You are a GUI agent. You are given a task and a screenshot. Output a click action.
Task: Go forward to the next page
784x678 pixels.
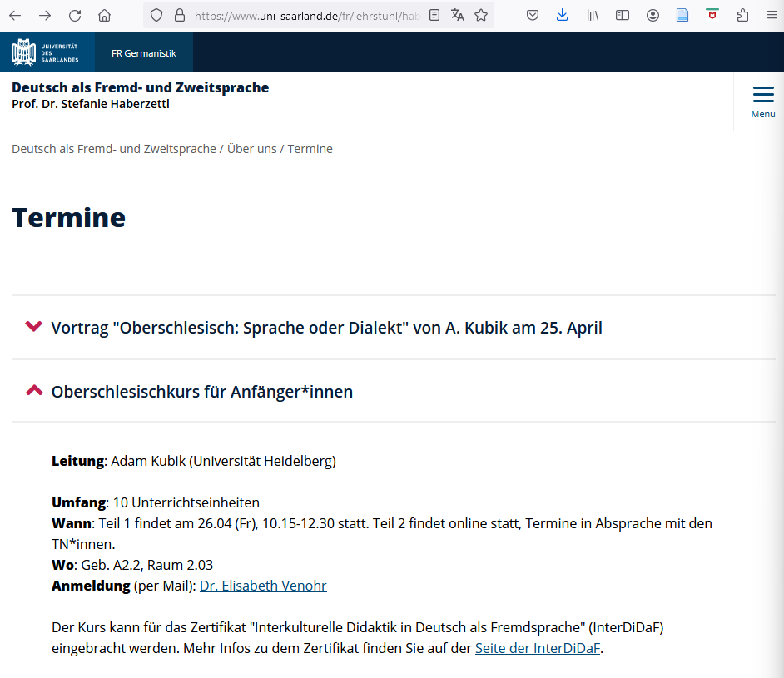(x=45, y=16)
